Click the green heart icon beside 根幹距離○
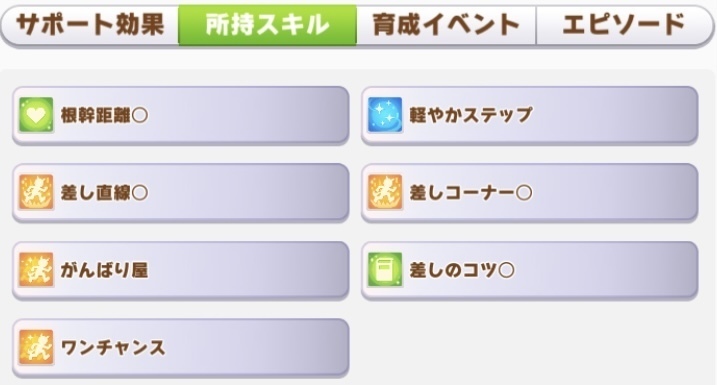This screenshot has height=385, width=717. [37, 115]
